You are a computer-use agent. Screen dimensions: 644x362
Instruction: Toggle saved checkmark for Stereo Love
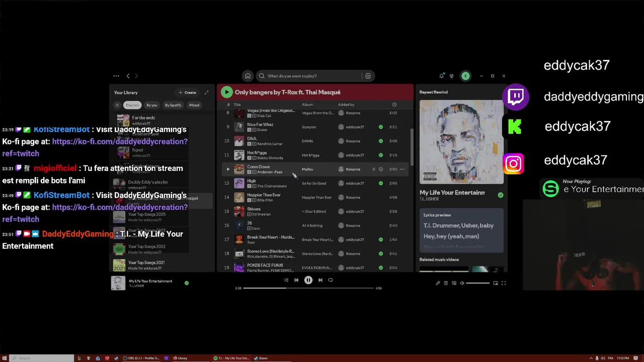(x=381, y=254)
